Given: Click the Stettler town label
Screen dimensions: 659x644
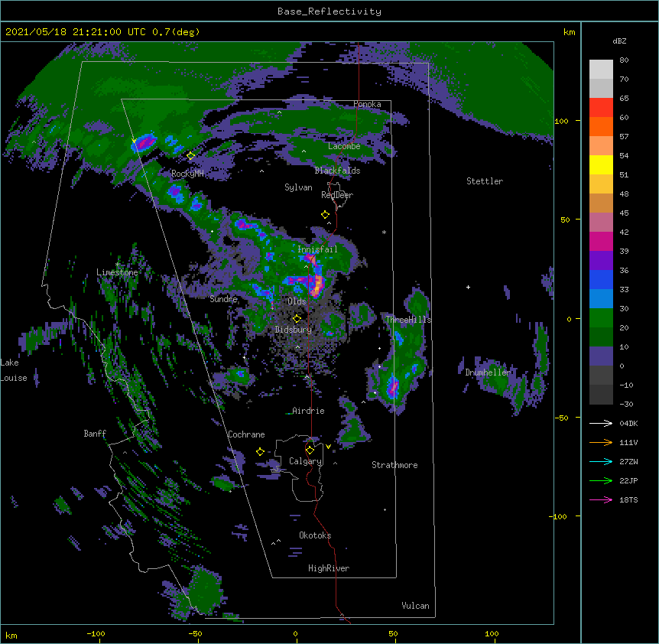Looking at the screenshot, I should coord(485,181).
